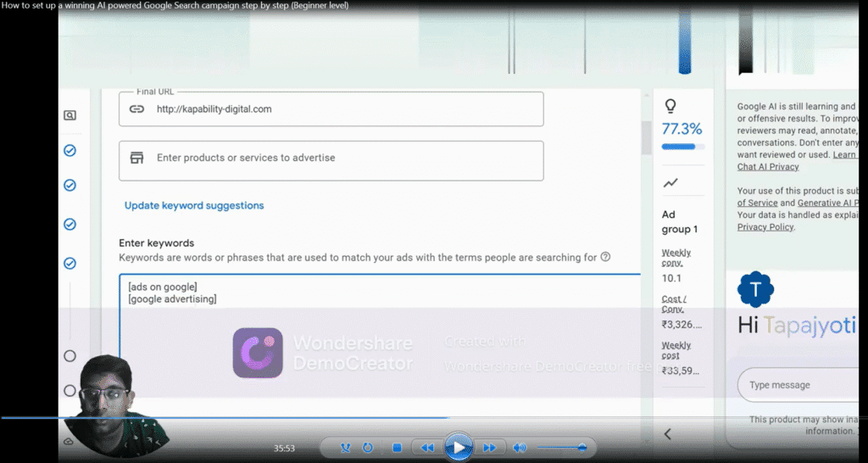868x463 pixels.
Task: Toggle the repeat playback icon
Action: tap(368, 447)
